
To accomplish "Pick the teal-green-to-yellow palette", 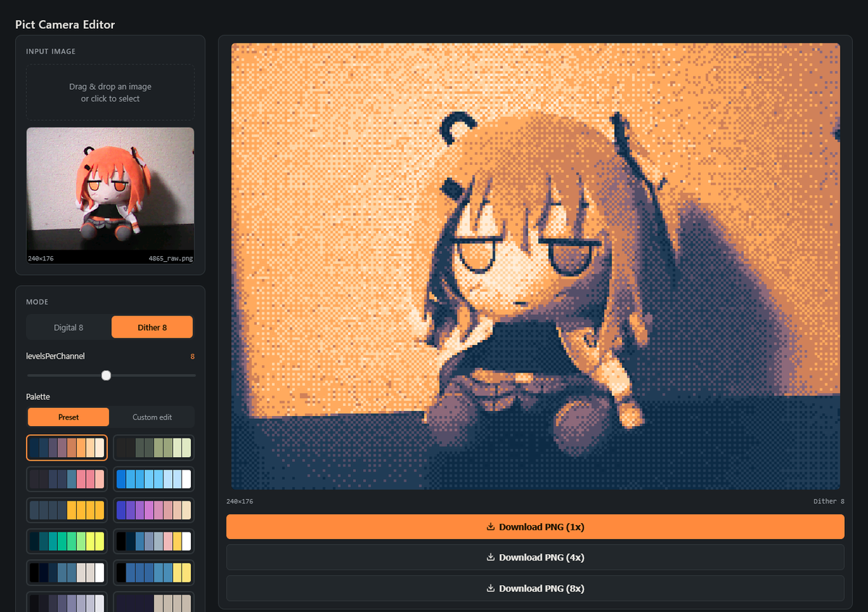I will 67,541.
